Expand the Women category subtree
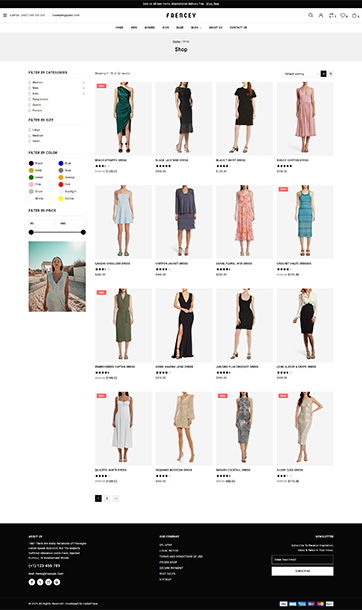This screenshot has width=362, height=610. pyautogui.click(x=84, y=82)
